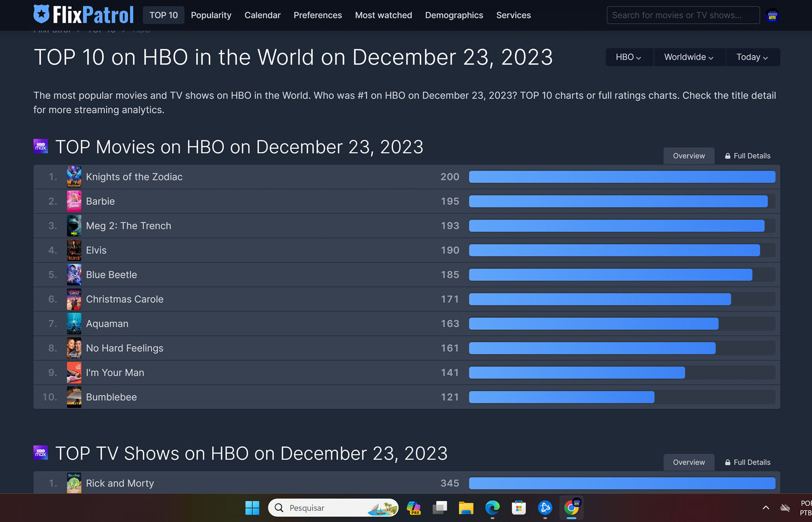Open the Barbie poster thumbnail
This screenshot has height=522, width=812.
tap(74, 201)
